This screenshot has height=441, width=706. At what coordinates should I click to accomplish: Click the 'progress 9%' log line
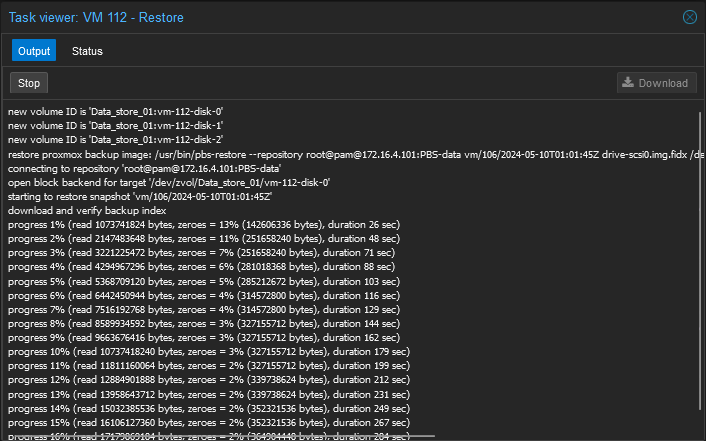click(204, 337)
